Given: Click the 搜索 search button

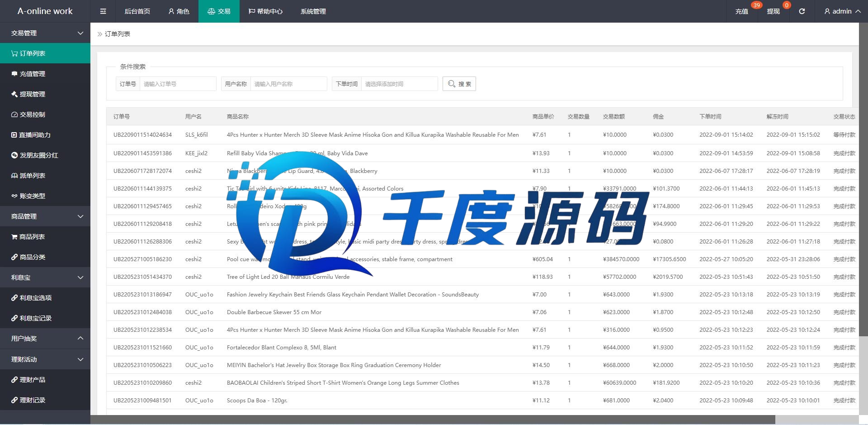Looking at the screenshot, I should 459,84.
